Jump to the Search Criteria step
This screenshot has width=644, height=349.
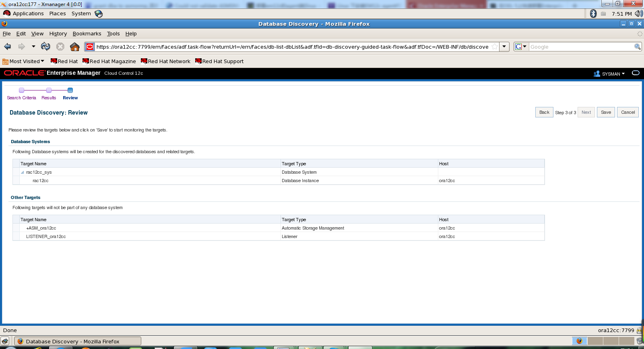click(x=21, y=98)
